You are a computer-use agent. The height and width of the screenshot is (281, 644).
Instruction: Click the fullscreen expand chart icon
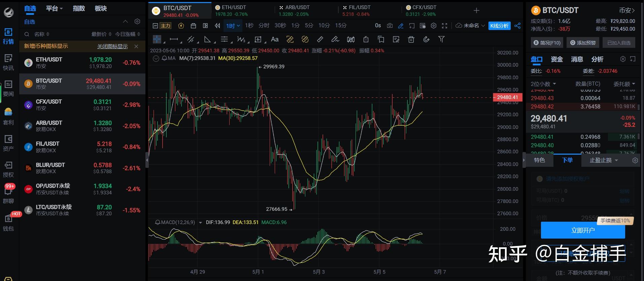(x=444, y=26)
